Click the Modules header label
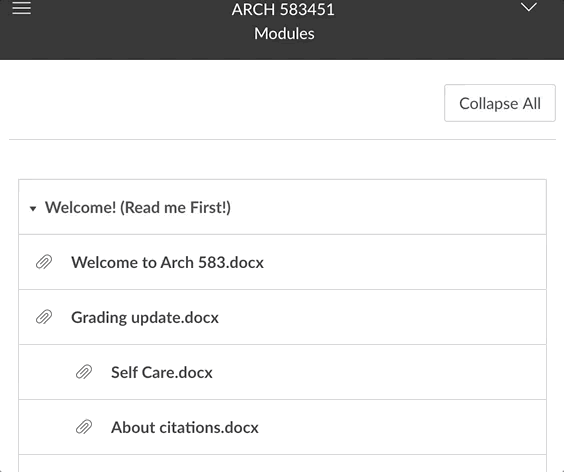The image size is (564, 472). [284, 33]
